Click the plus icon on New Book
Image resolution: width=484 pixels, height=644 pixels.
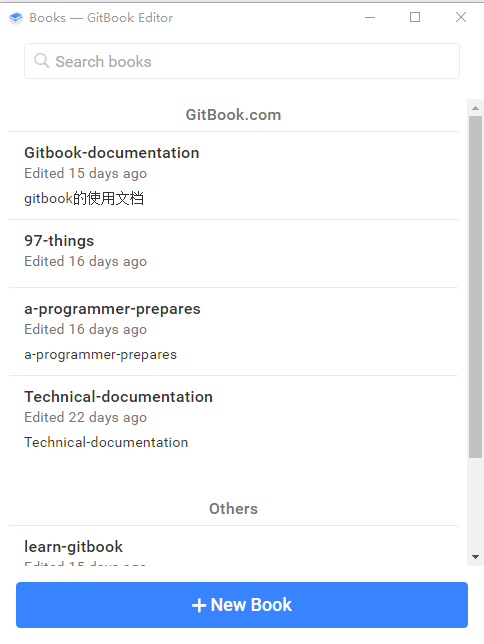pos(199,605)
